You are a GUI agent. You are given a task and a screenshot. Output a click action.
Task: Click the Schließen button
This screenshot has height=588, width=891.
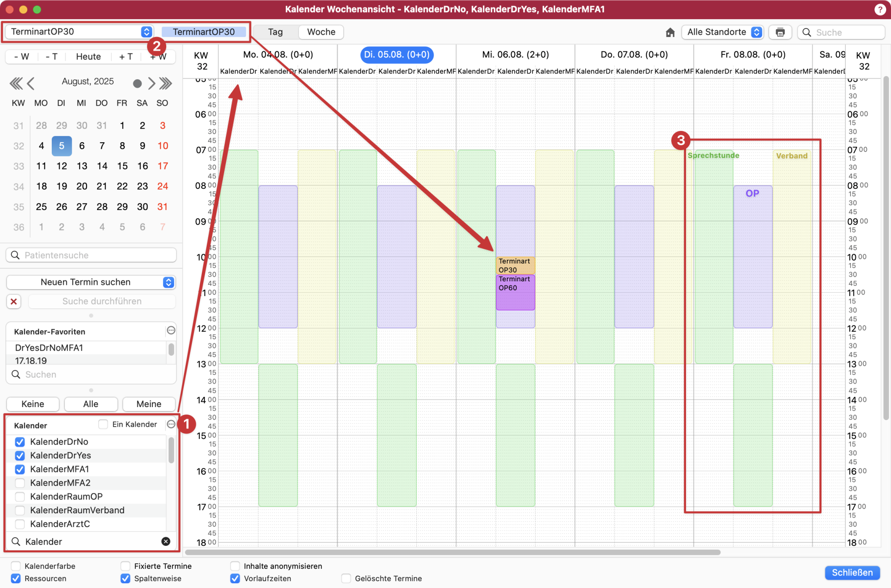852,573
